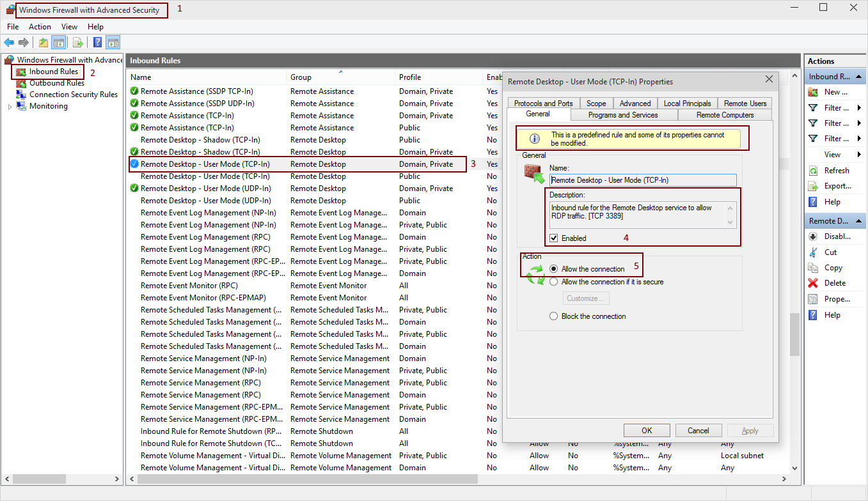
Task: Select Block the connection radio button
Action: (x=554, y=316)
